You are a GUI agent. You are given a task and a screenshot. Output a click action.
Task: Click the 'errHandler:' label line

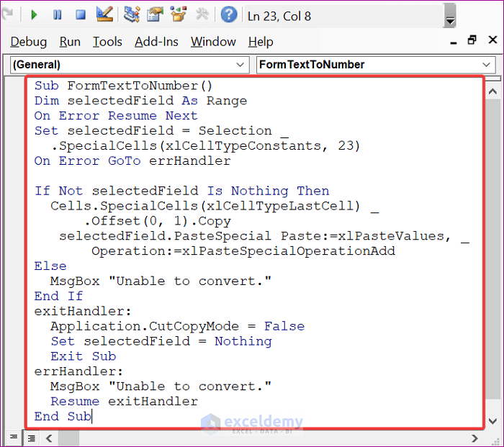78,371
